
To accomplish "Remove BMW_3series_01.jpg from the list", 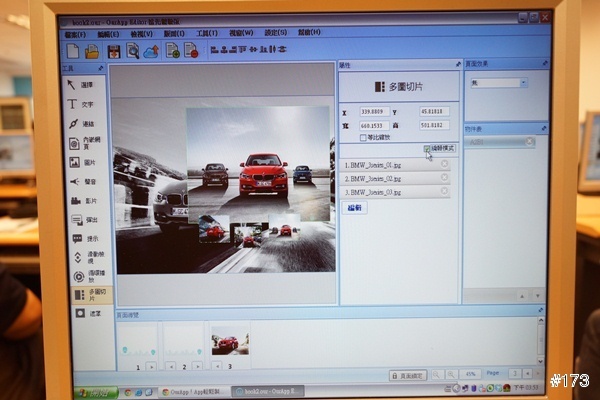I will tap(444, 164).
